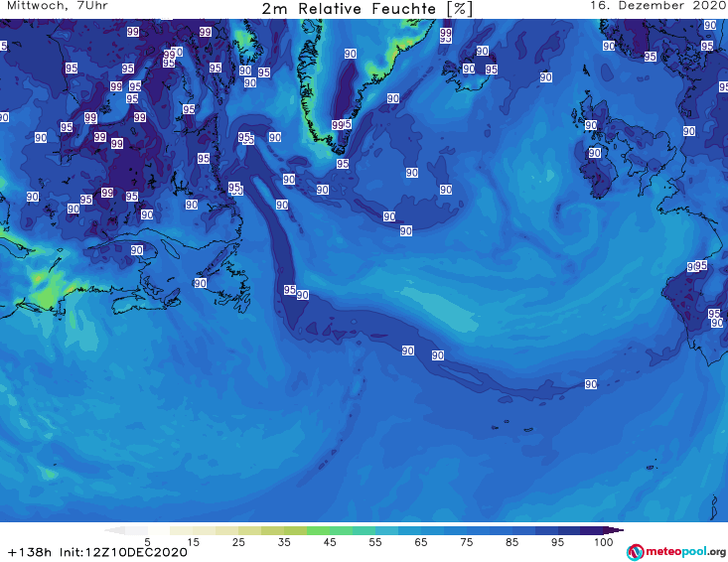Click the 'Init:12Z10DEC2020' run label
The height and width of the screenshot is (562, 728).
123,552
